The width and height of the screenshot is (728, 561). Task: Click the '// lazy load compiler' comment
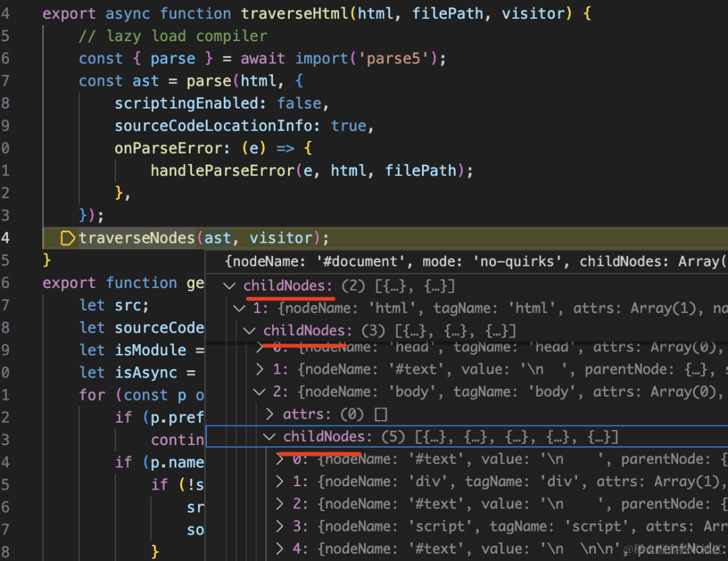[173, 36]
